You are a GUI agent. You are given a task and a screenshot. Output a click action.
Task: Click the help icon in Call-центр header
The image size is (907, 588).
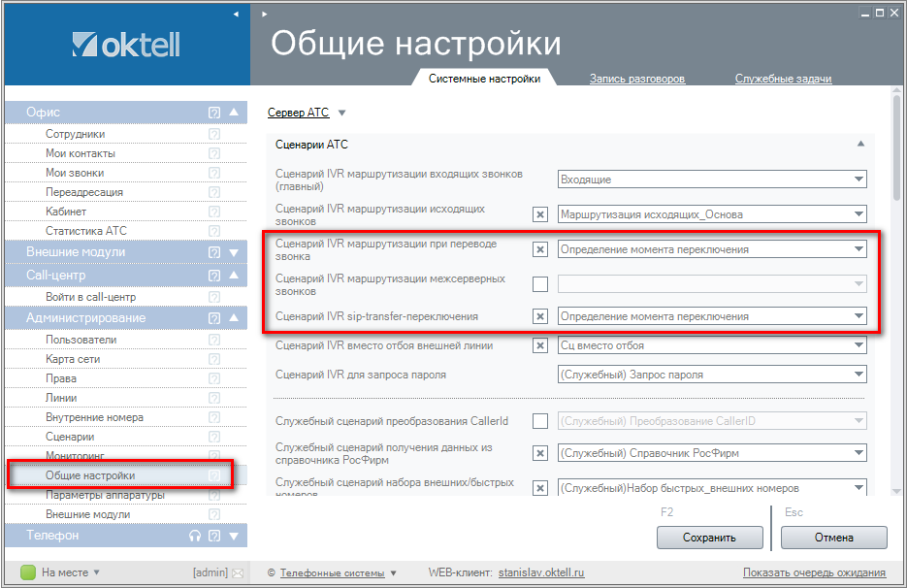214,276
